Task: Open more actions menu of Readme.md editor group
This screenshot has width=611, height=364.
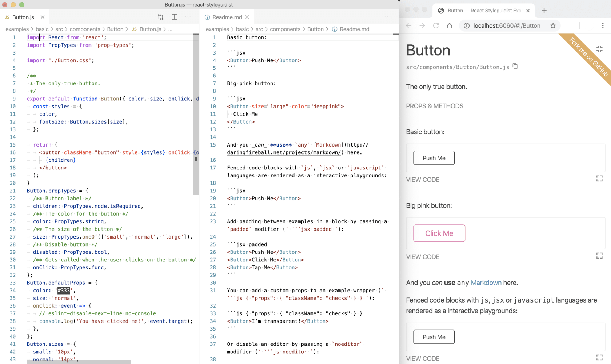Action: click(x=388, y=17)
